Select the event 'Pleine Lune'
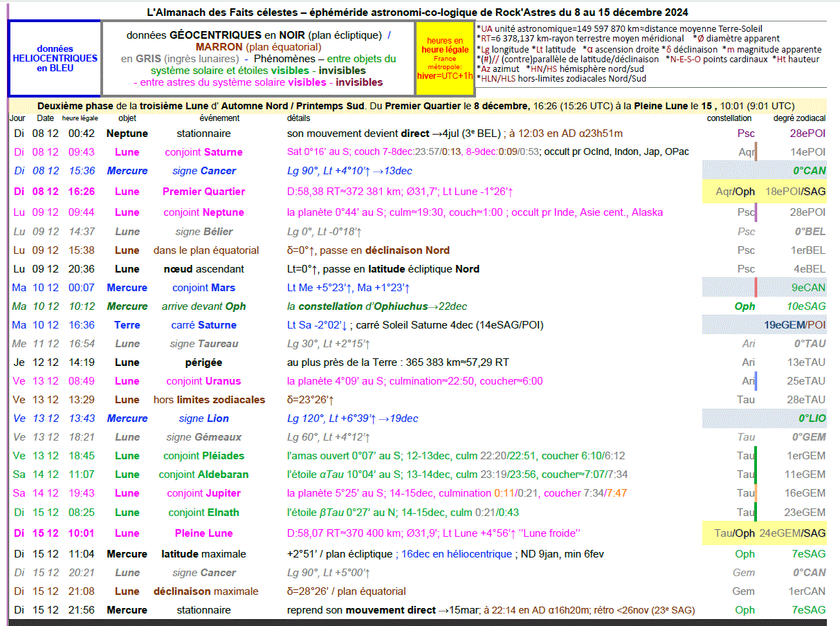Screen dimensions: 840x626 click(203, 533)
